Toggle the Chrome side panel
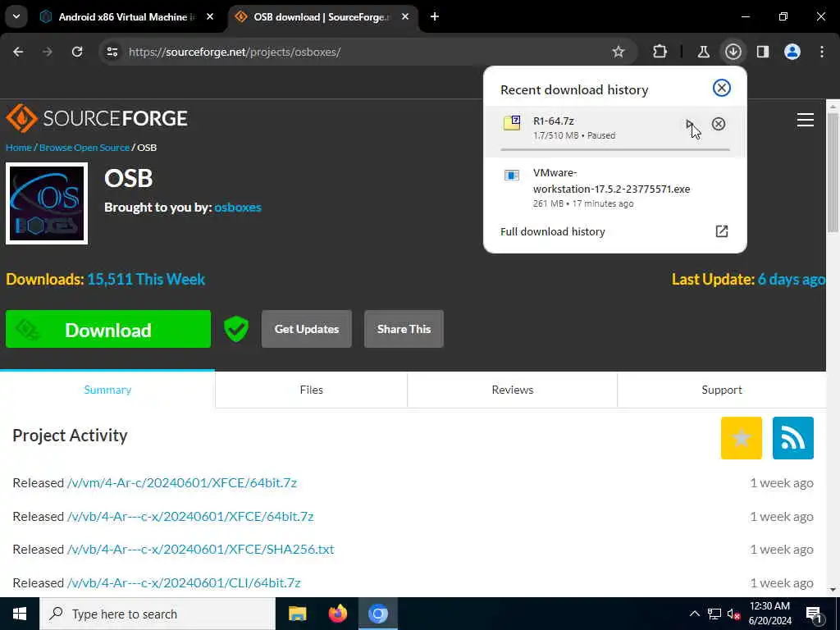The image size is (840, 630). [x=763, y=52]
